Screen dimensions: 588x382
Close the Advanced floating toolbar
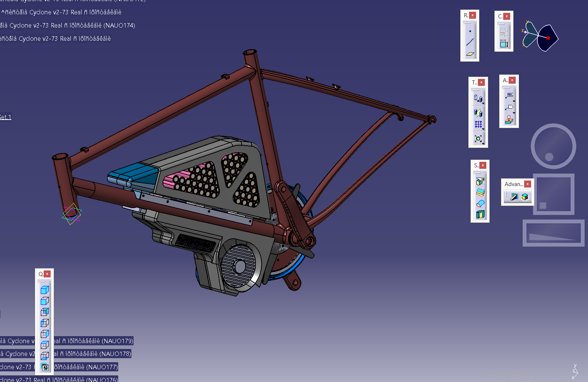[528, 184]
